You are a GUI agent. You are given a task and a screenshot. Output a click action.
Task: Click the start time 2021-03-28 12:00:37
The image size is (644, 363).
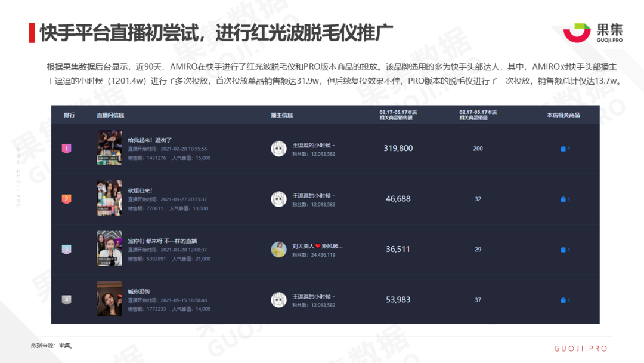click(184, 250)
